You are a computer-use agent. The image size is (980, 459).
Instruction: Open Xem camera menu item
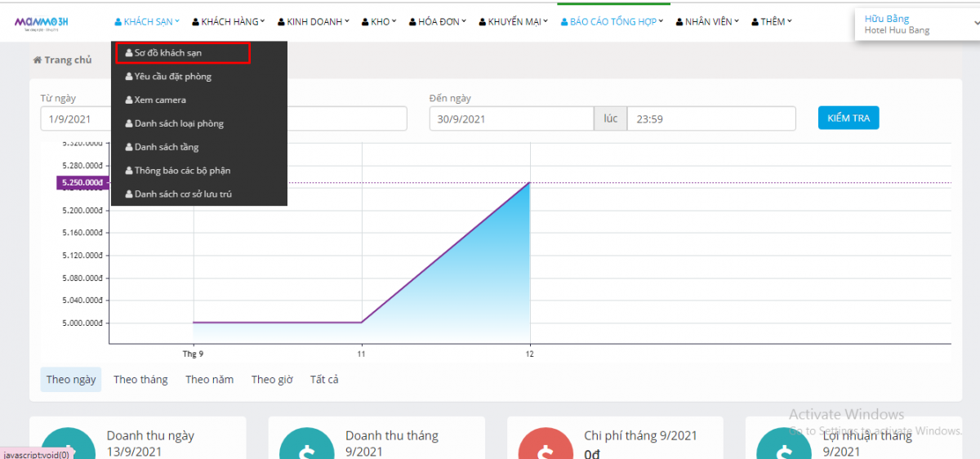pos(160,100)
